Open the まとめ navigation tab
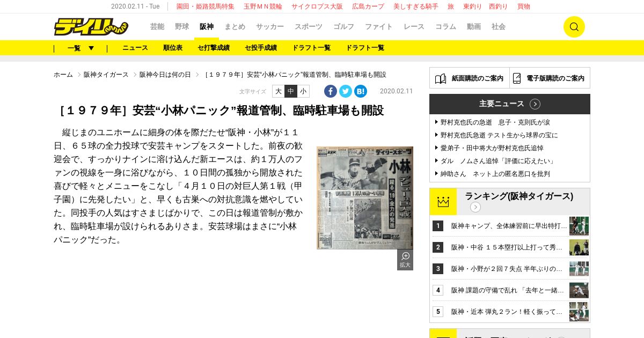Screen dimensions: 644x338 coord(235,26)
